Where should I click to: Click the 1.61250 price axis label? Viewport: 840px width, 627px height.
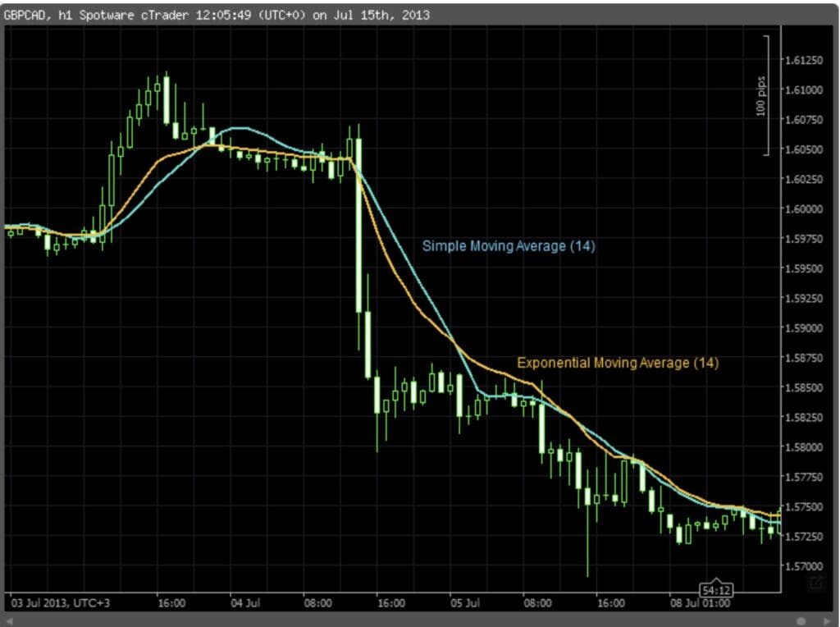[804, 60]
